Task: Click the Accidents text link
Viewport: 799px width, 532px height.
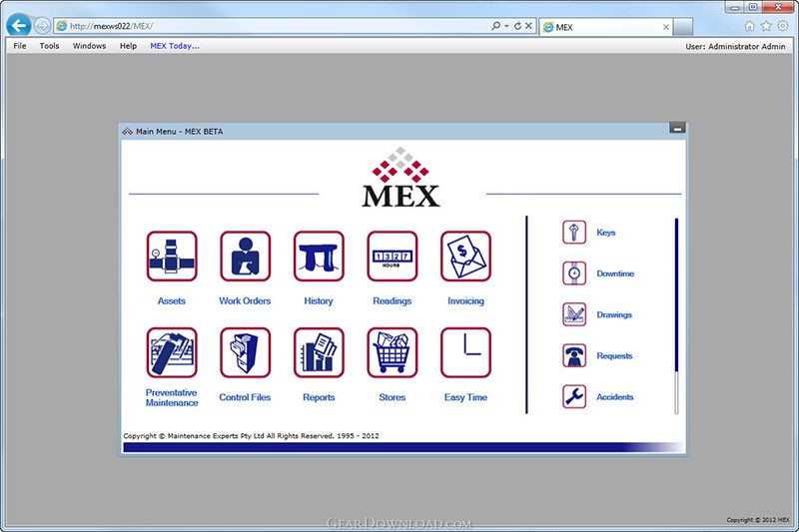Action: [614, 396]
